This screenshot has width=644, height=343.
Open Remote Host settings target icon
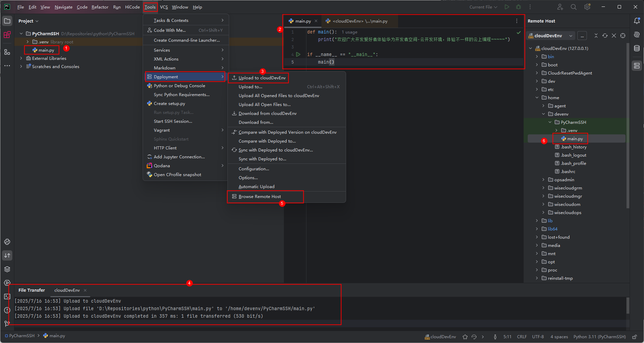622,35
